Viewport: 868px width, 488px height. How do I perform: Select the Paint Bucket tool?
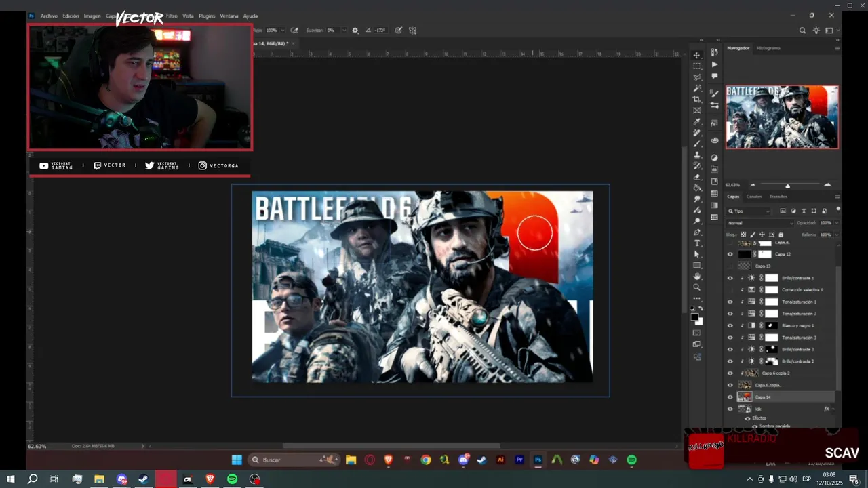click(696, 188)
